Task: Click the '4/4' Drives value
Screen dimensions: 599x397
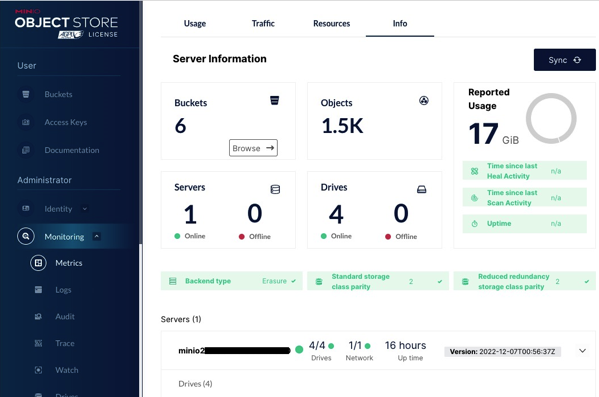Action: point(317,345)
